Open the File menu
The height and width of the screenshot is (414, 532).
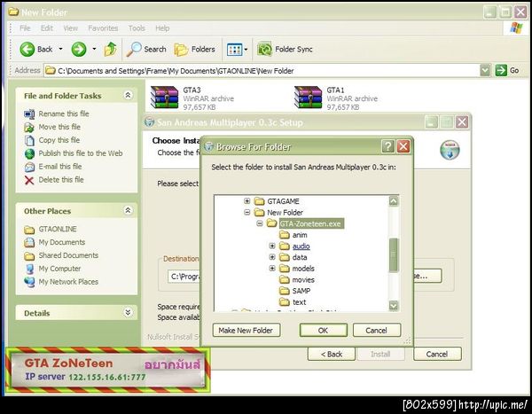[25, 28]
